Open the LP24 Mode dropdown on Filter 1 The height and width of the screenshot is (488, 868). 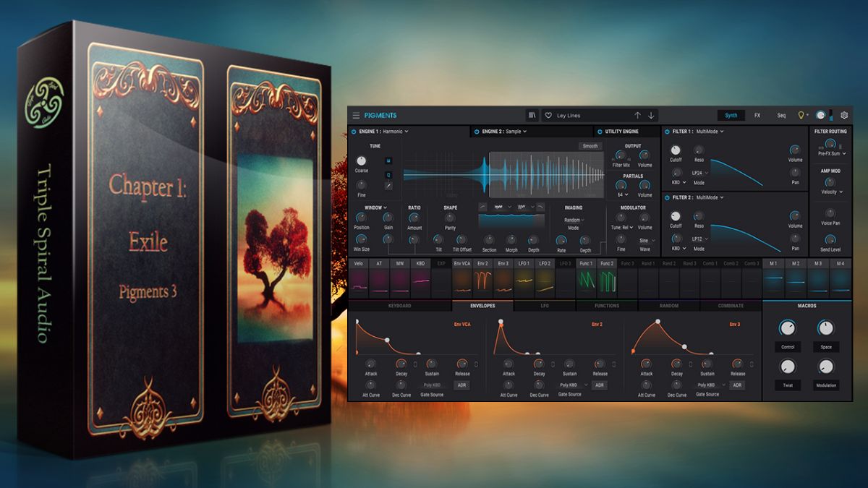(698, 173)
